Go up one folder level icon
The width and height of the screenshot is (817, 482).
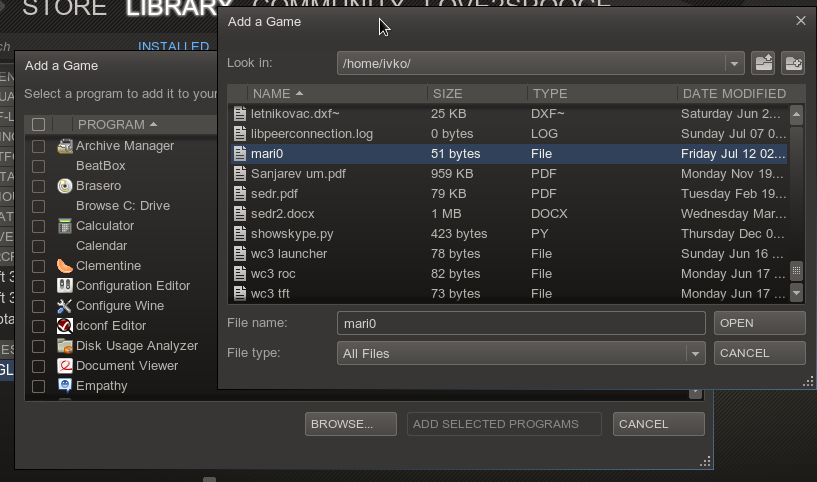click(x=763, y=64)
